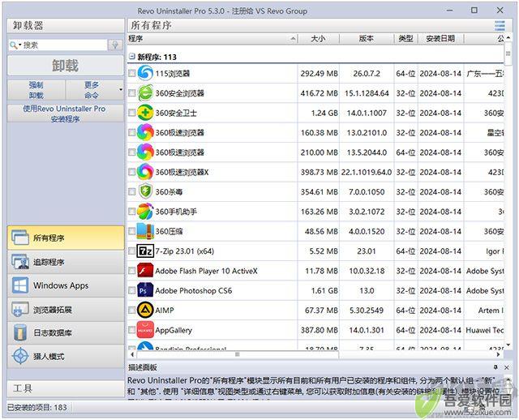
Task: Click version value 15.1.1284.64
Action: pyautogui.click(x=367, y=93)
